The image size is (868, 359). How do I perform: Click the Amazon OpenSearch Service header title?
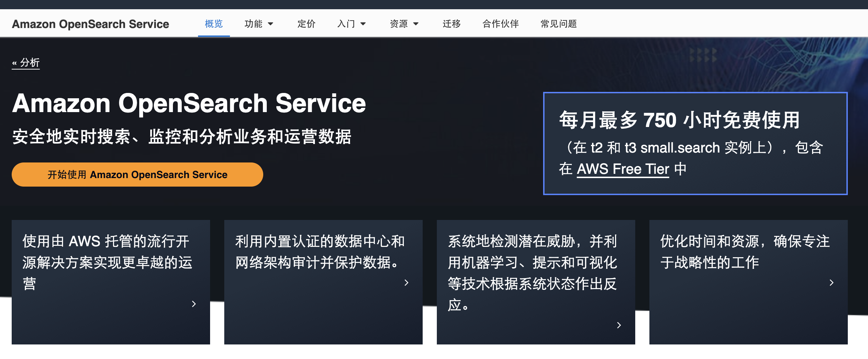pos(90,24)
